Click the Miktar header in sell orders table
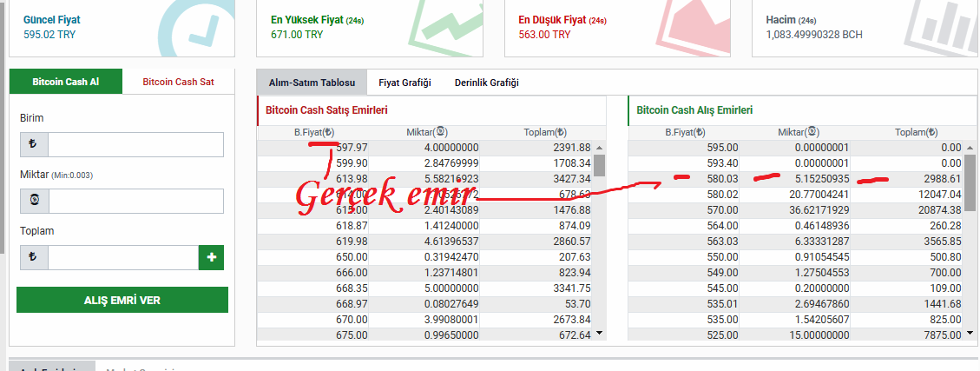 427,133
